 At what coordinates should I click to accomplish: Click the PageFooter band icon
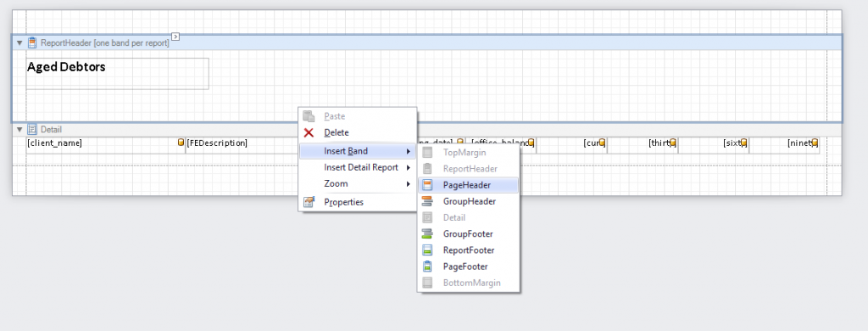427,266
